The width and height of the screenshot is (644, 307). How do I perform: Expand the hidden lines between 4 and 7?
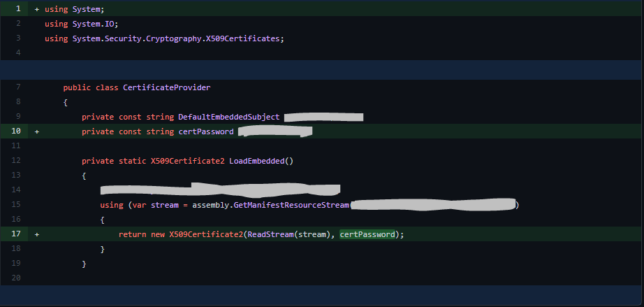tap(322, 70)
